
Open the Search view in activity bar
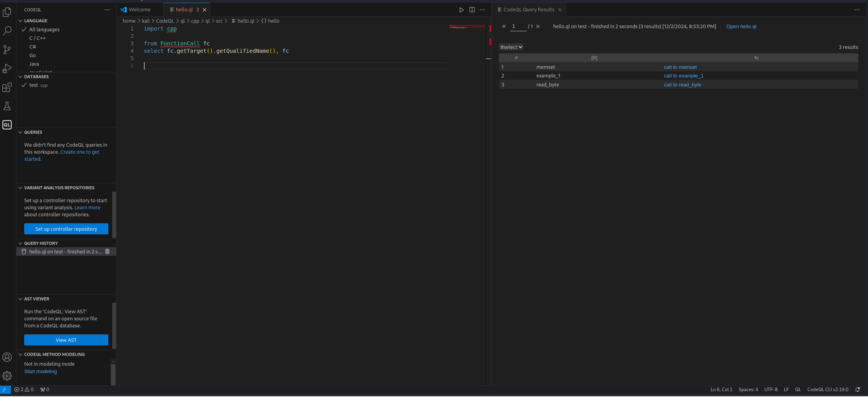coord(7,31)
